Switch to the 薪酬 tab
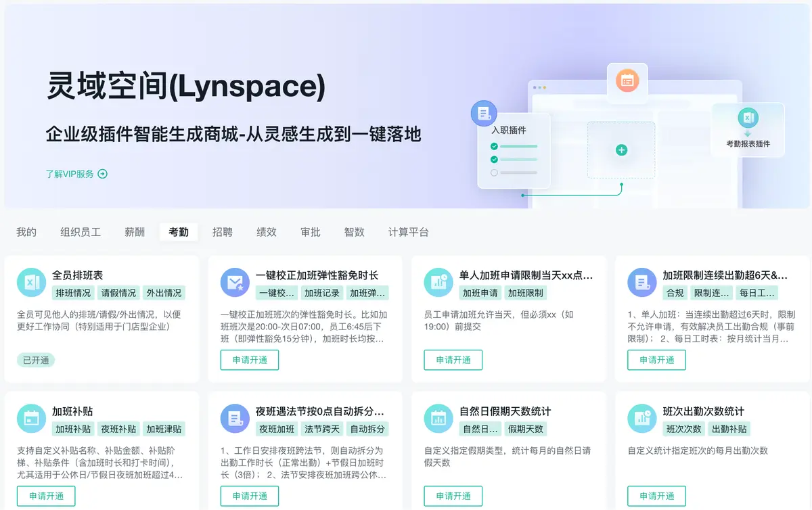The height and width of the screenshot is (510, 812). coord(135,232)
